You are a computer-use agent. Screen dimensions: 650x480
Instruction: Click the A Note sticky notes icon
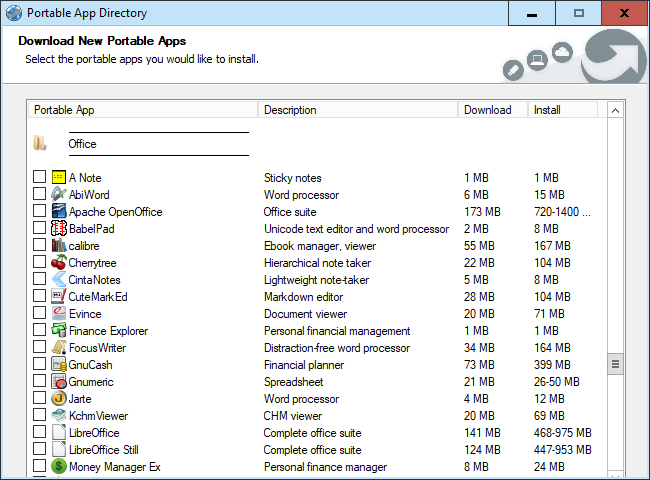(x=59, y=178)
